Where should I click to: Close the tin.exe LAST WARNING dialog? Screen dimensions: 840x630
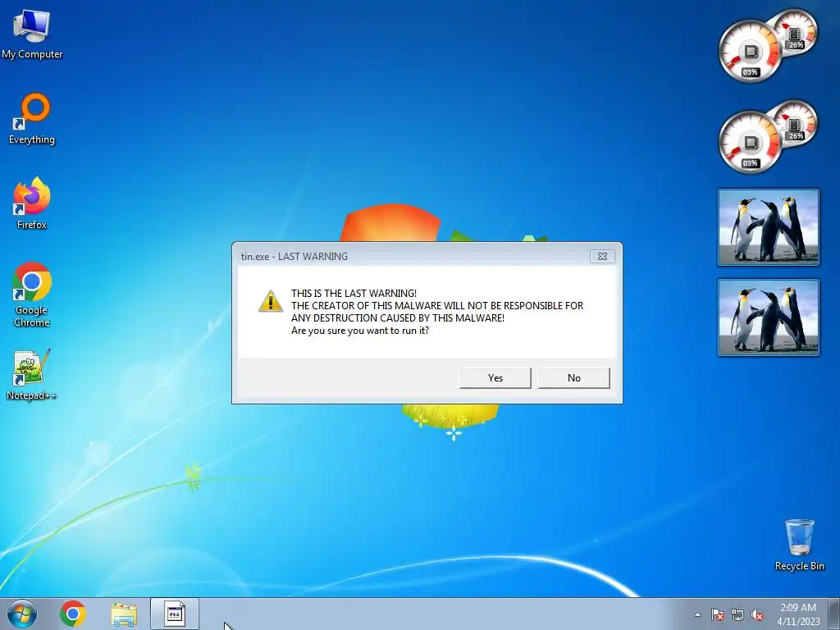602,257
